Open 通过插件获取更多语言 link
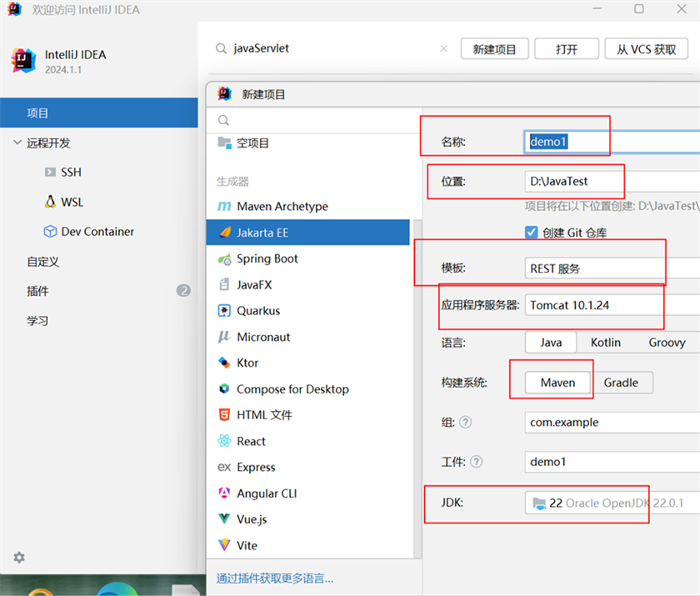Screen dimensions: 700x596 [275, 578]
